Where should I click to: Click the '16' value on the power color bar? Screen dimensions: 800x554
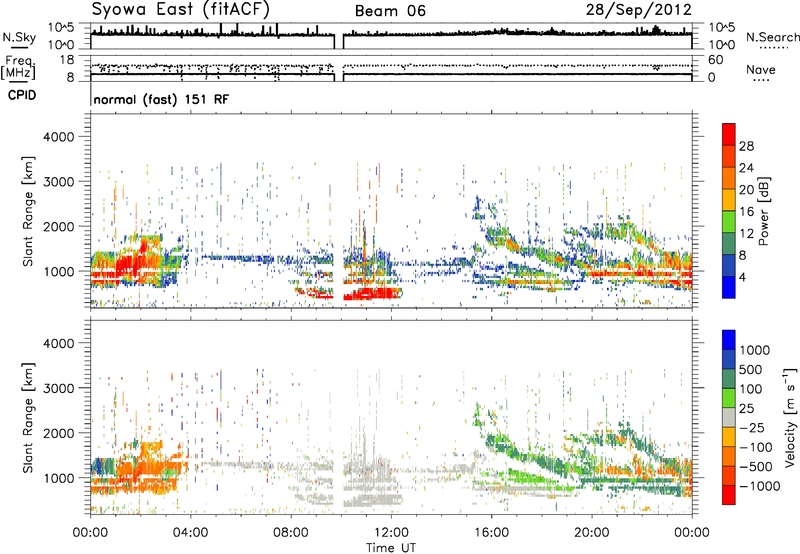[746, 212]
